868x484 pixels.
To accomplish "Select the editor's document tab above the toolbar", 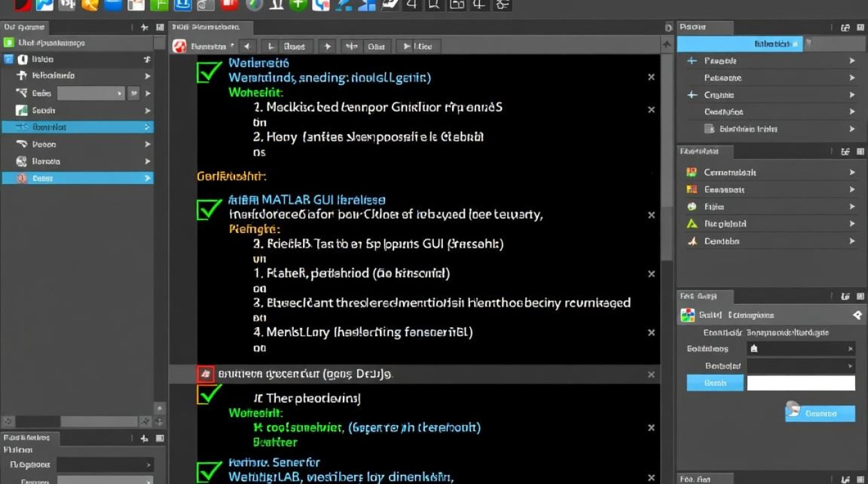I will [x=211, y=27].
